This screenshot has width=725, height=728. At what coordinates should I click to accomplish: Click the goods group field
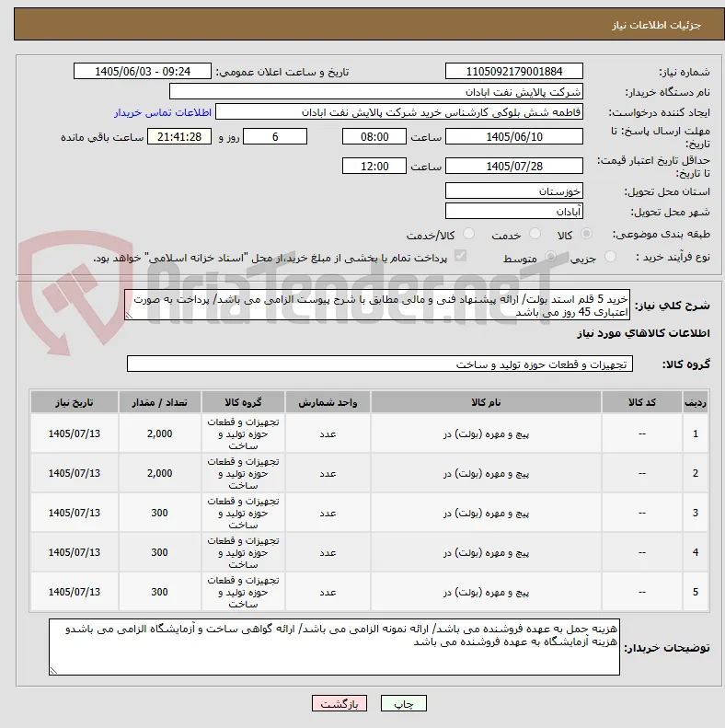(x=380, y=364)
